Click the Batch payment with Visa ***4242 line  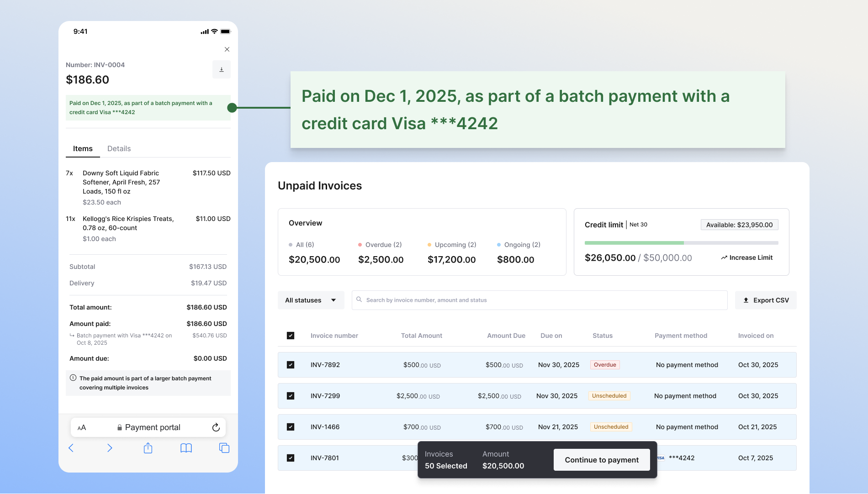(124, 339)
